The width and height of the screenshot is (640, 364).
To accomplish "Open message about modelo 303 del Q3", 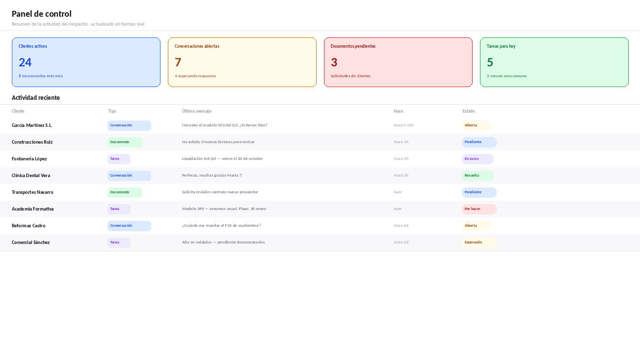I will (x=224, y=125).
